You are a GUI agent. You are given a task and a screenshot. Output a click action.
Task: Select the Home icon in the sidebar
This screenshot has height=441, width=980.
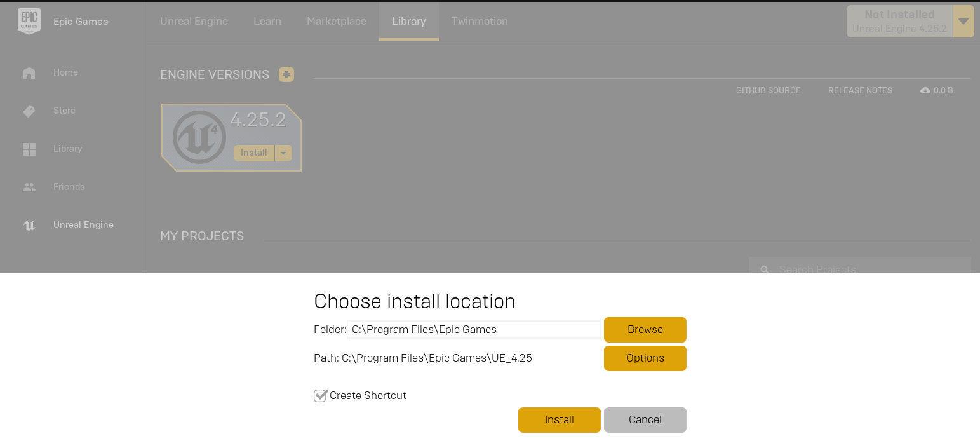click(29, 72)
